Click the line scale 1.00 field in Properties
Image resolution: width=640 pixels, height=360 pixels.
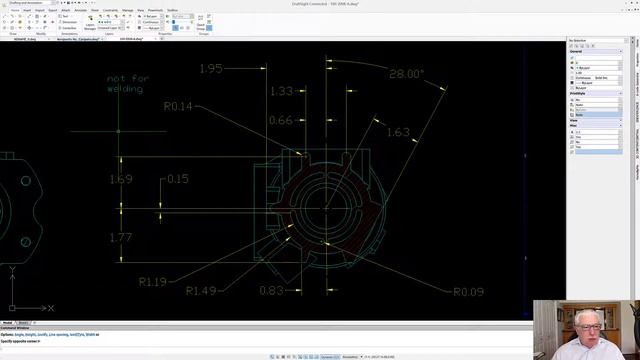click(x=599, y=73)
